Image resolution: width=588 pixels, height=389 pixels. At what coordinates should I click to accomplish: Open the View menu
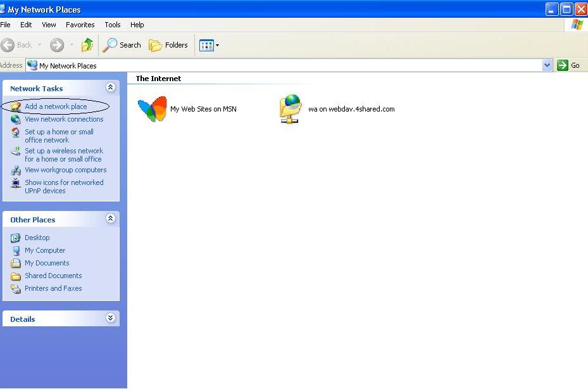[x=49, y=25]
